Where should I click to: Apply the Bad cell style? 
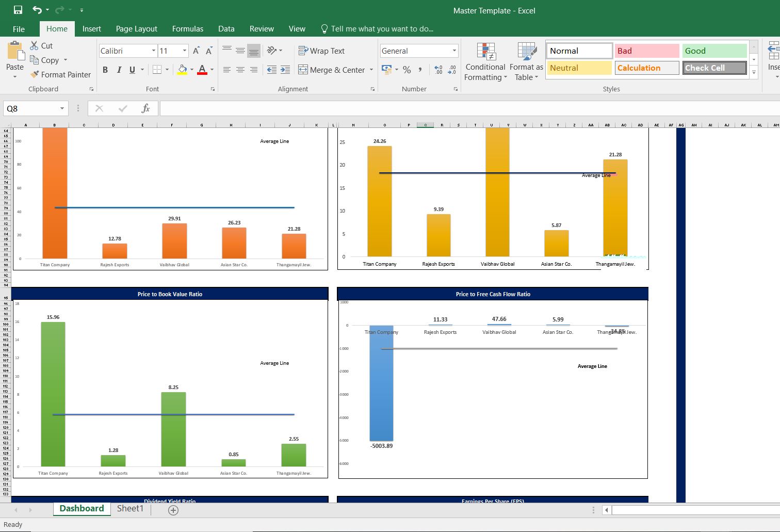tap(647, 51)
